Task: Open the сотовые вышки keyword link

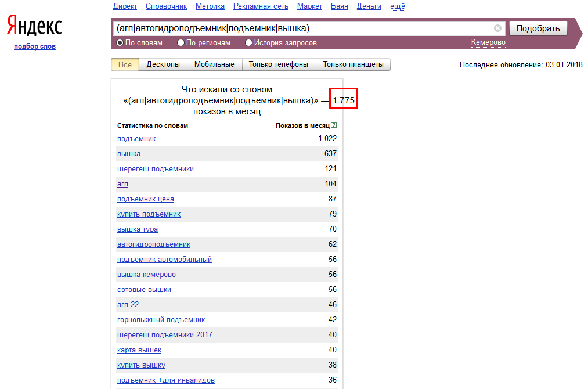Action: coord(144,290)
